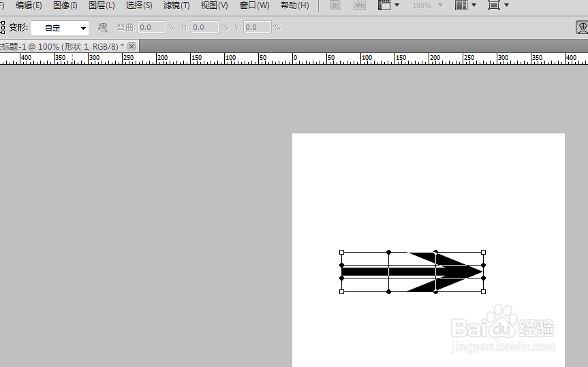Click the 弯曲 bend percentage field

coord(151,27)
